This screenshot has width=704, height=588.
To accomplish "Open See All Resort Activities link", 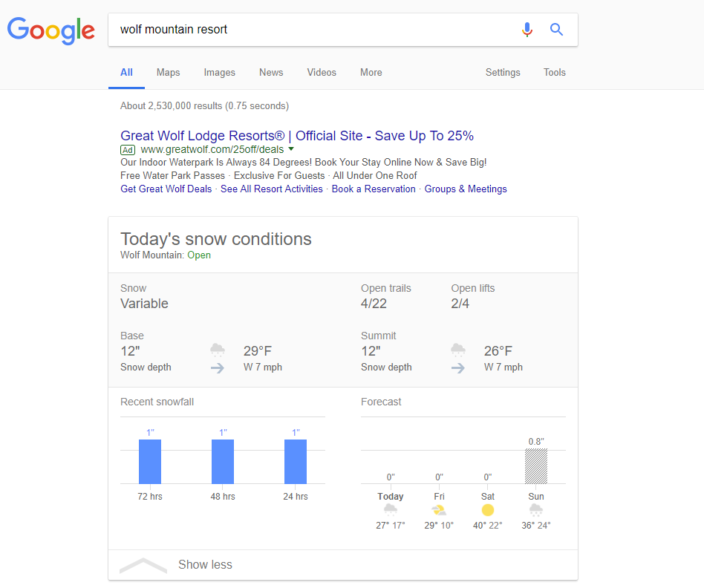I will point(272,189).
